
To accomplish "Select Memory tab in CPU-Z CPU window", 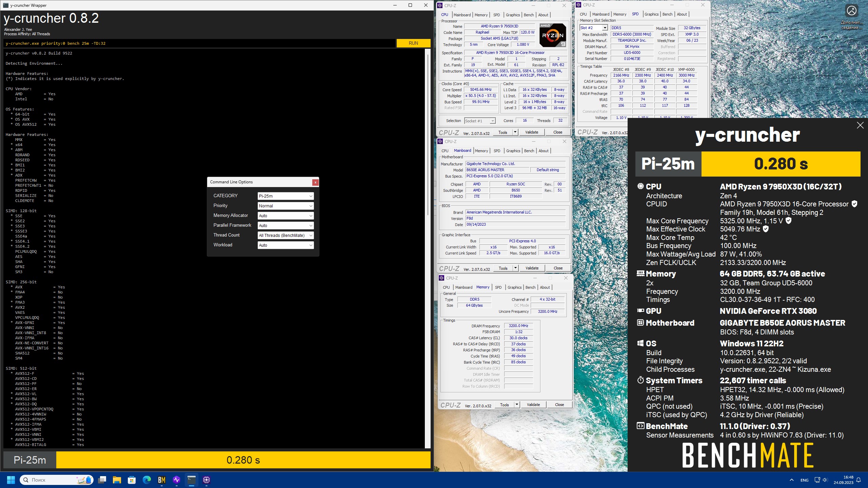I will [481, 15].
